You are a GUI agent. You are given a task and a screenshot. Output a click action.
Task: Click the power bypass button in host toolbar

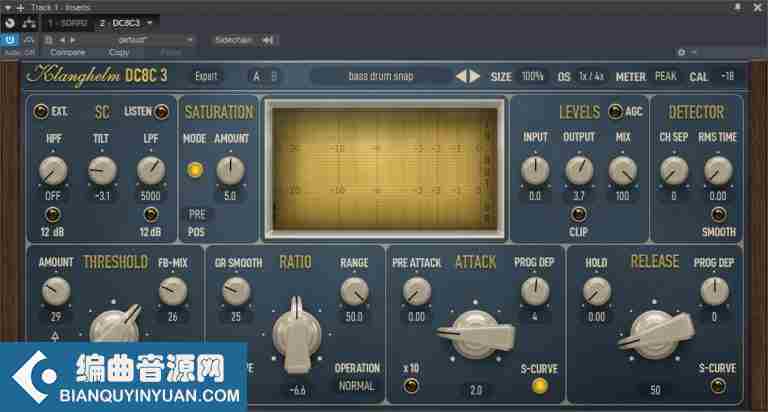pyautogui.click(x=9, y=39)
